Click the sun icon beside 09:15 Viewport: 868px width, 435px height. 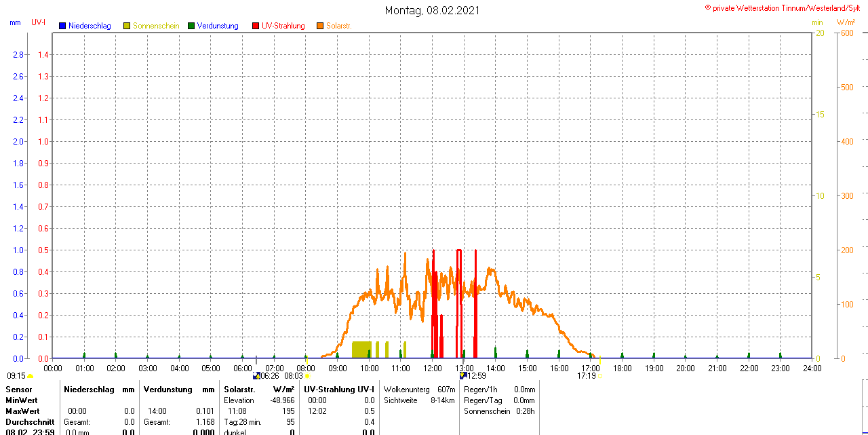pos(30,376)
